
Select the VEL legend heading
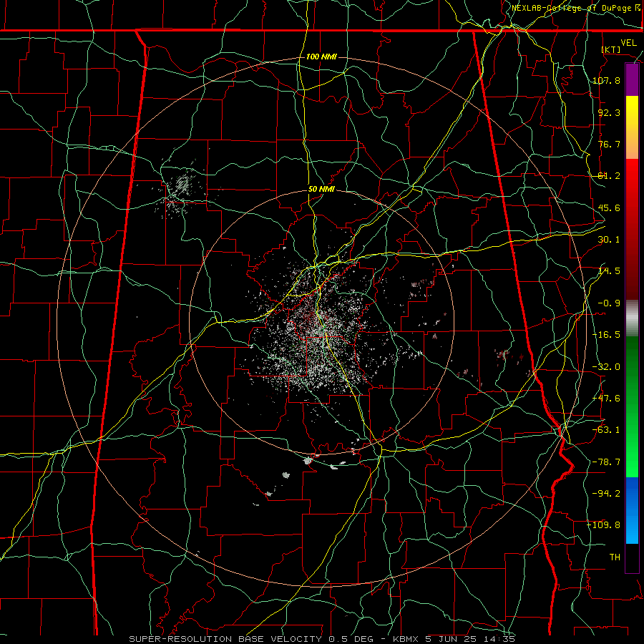point(628,43)
